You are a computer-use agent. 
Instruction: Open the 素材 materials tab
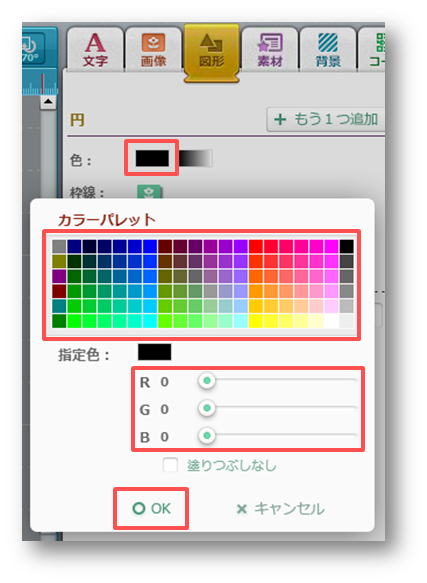click(x=270, y=49)
